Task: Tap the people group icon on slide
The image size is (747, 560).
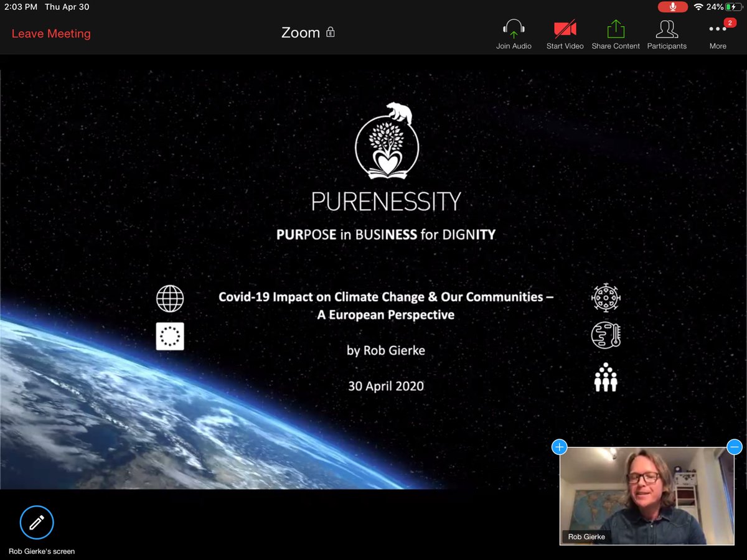Action: (x=606, y=377)
